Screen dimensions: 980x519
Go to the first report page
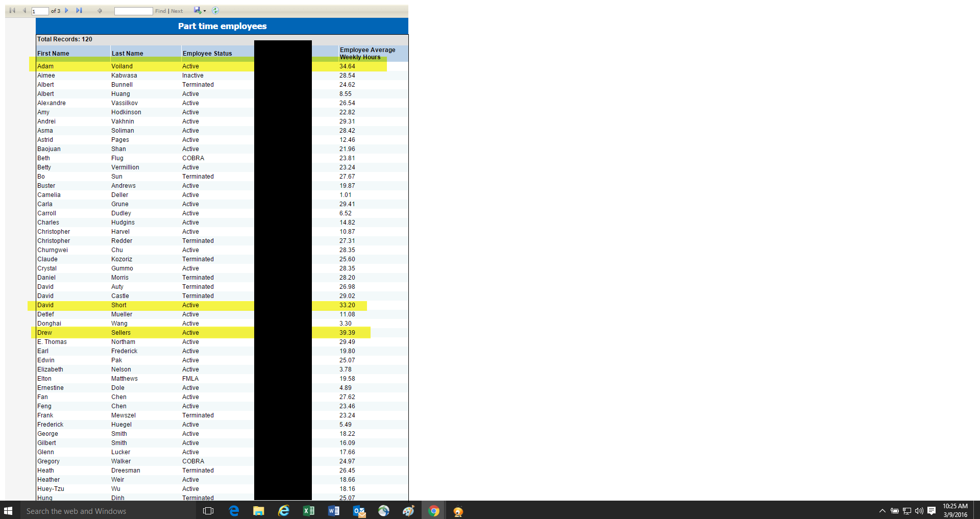click(12, 10)
